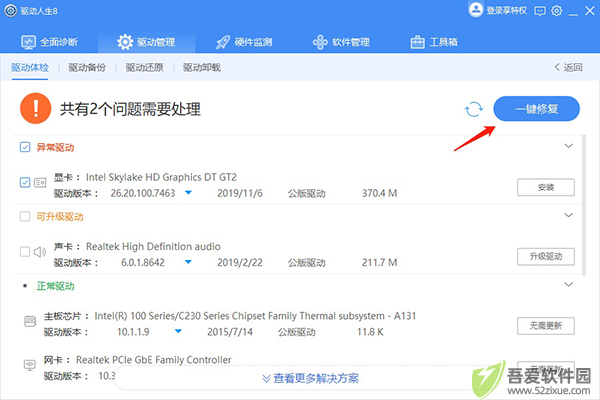Switch to 全面诊断 tab

click(x=49, y=42)
